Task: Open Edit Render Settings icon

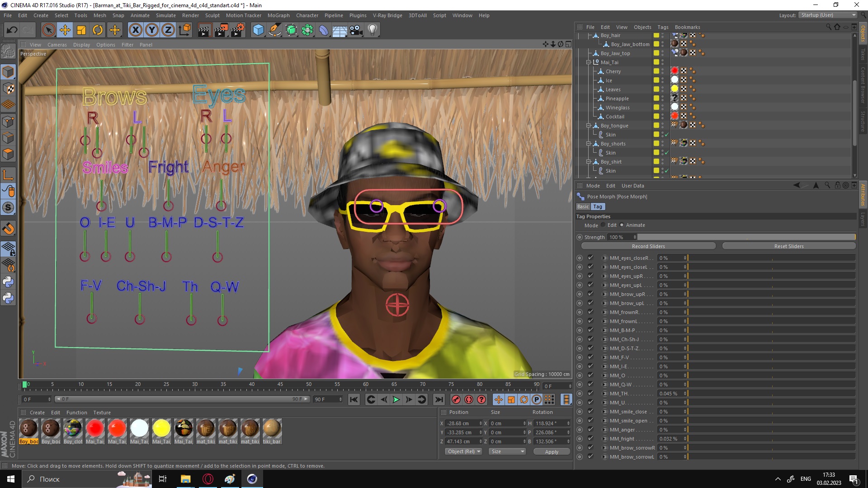Action: [238, 30]
